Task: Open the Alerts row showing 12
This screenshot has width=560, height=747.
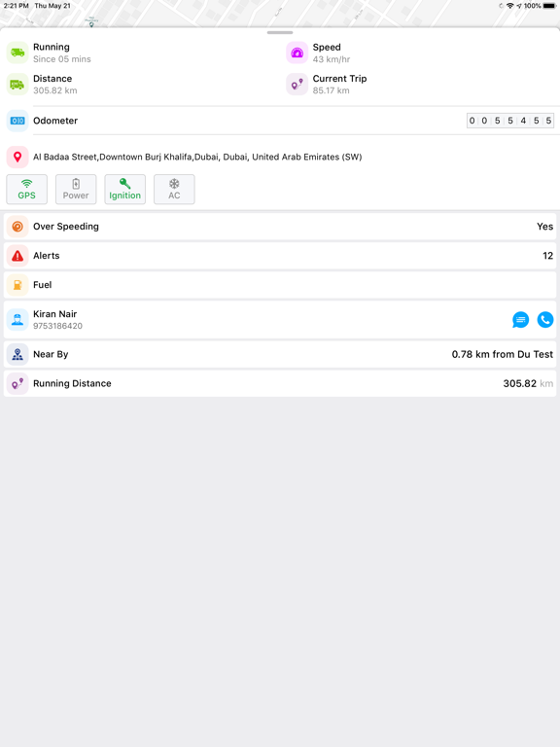Action: (280, 256)
